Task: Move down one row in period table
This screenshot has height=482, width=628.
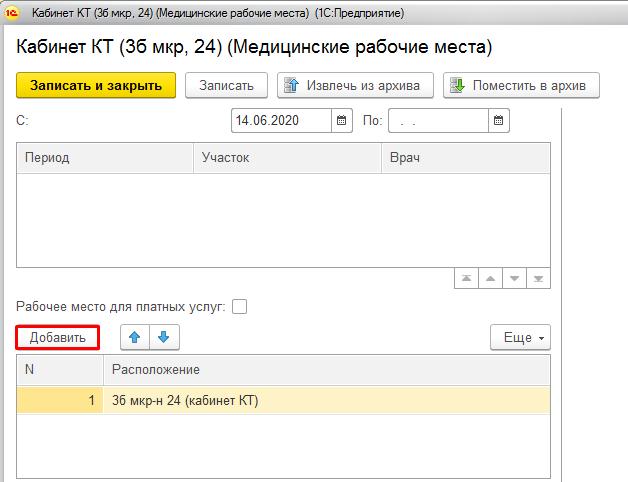Action: pos(514,278)
